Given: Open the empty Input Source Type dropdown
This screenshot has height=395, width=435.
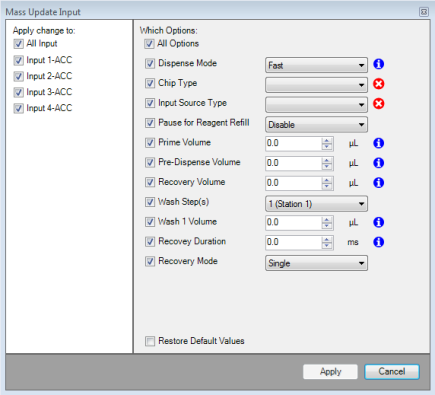Looking at the screenshot, I should [x=316, y=105].
